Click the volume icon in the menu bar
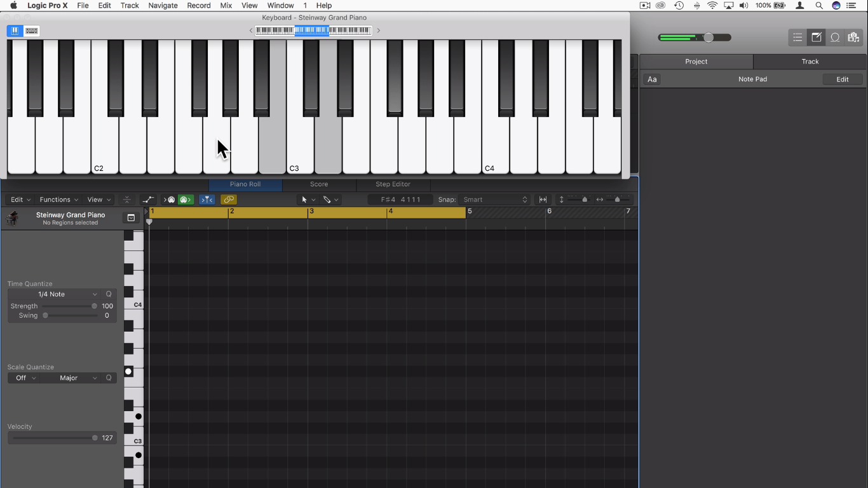The width and height of the screenshot is (868, 488). (744, 6)
